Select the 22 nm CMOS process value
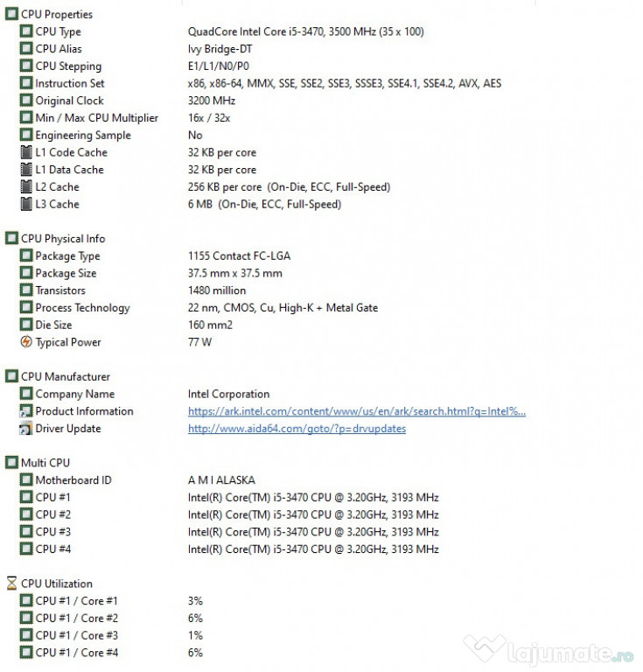 tap(283, 308)
